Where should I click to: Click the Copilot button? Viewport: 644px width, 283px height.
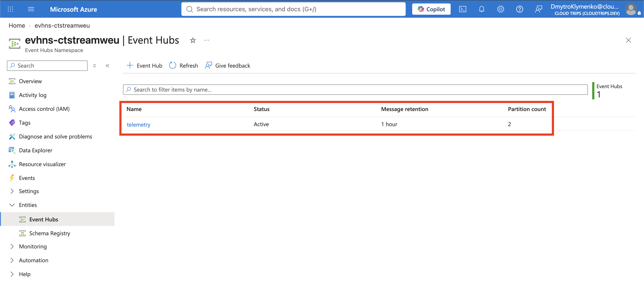[x=431, y=9]
